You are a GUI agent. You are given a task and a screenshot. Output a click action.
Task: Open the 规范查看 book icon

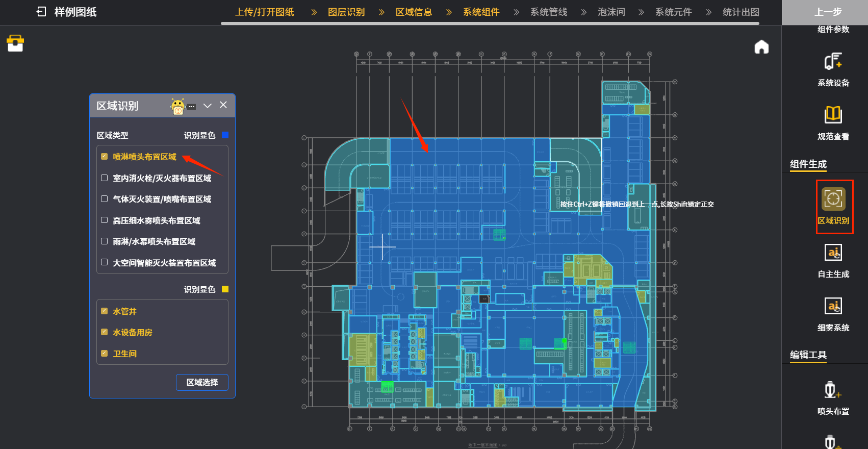pos(833,115)
